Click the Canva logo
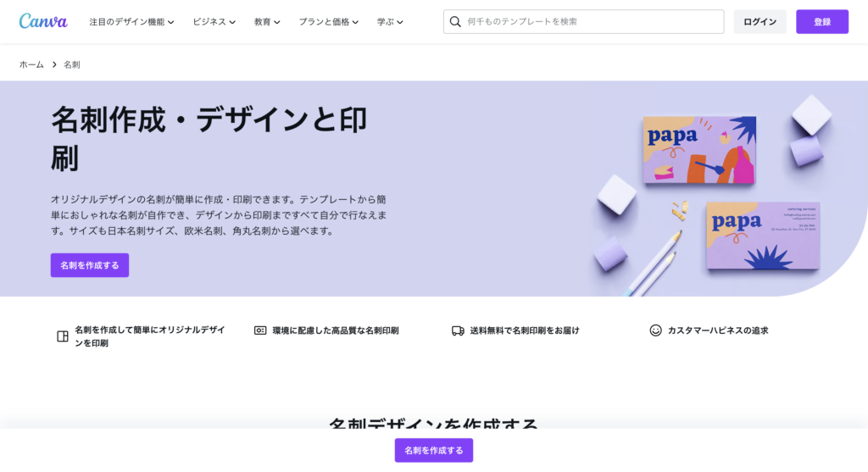Screen dimensions: 868x472 43,21
